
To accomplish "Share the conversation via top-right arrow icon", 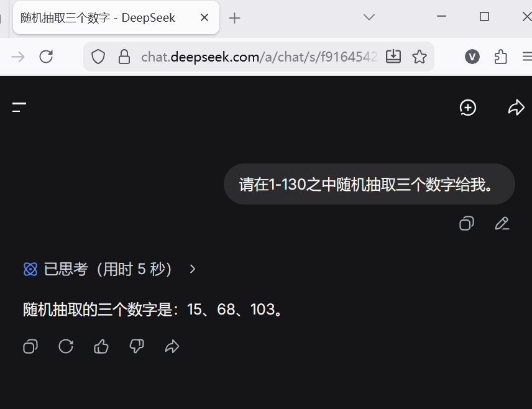I will 516,108.
